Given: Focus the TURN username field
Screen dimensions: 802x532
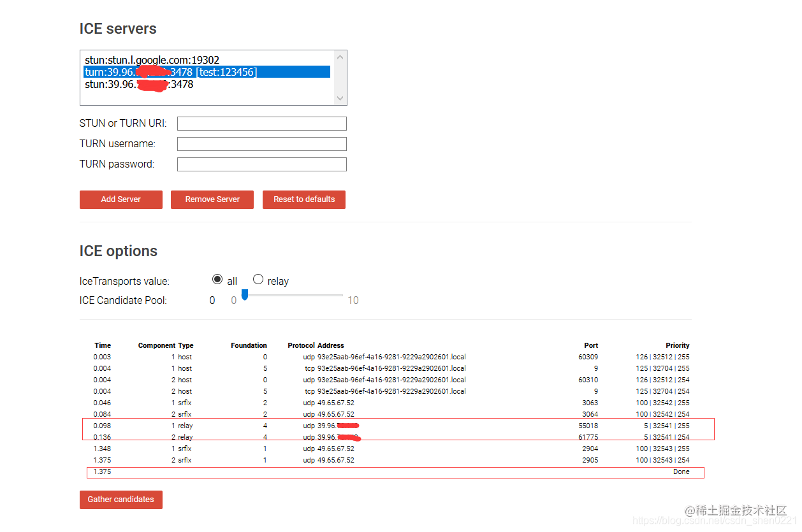Looking at the screenshot, I should pos(262,144).
